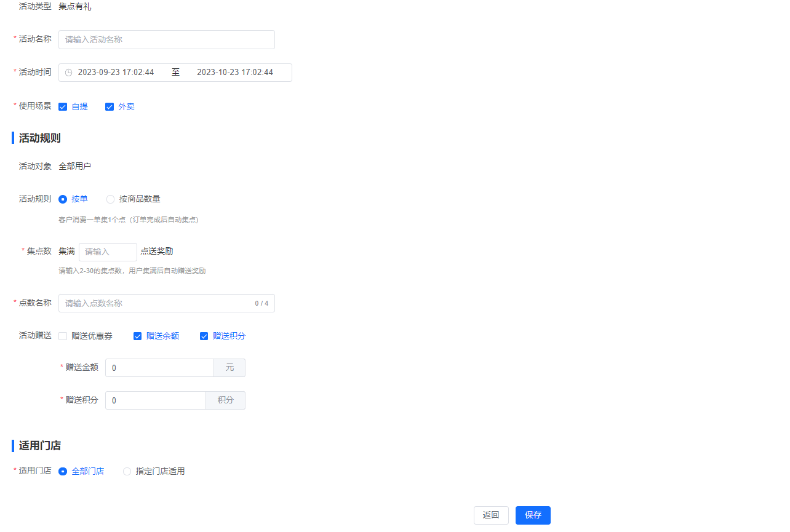Focus the 活动名称 input field
790x532 pixels.
[167, 39]
